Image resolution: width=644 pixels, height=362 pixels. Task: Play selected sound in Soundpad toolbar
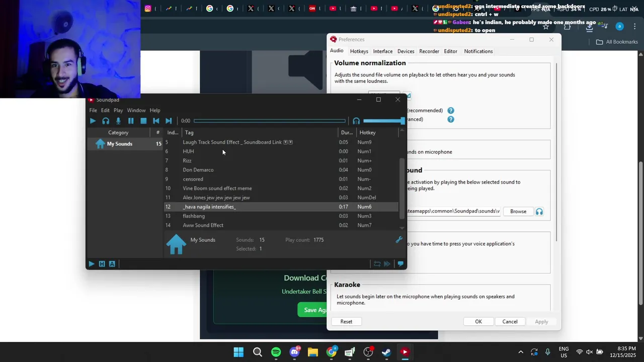[93, 121]
